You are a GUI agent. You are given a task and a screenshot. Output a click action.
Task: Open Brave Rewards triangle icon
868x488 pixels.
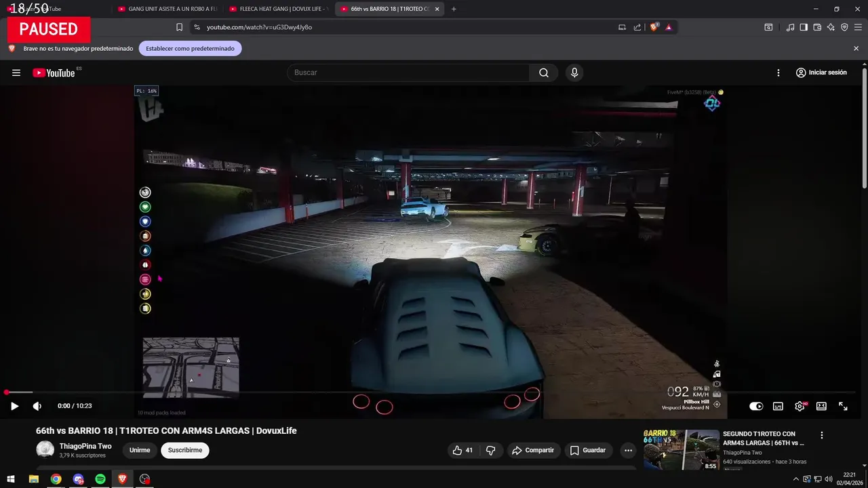coord(669,27)
